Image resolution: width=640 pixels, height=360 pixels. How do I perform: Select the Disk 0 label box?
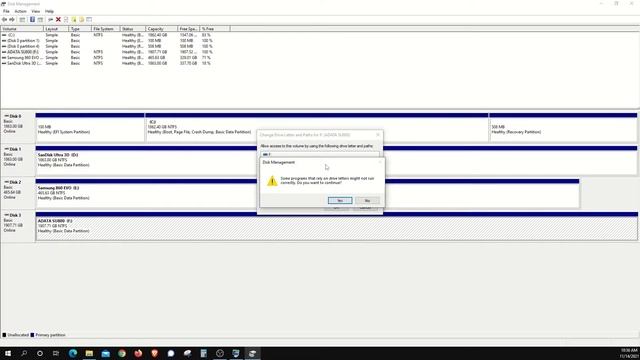[18, 127]
